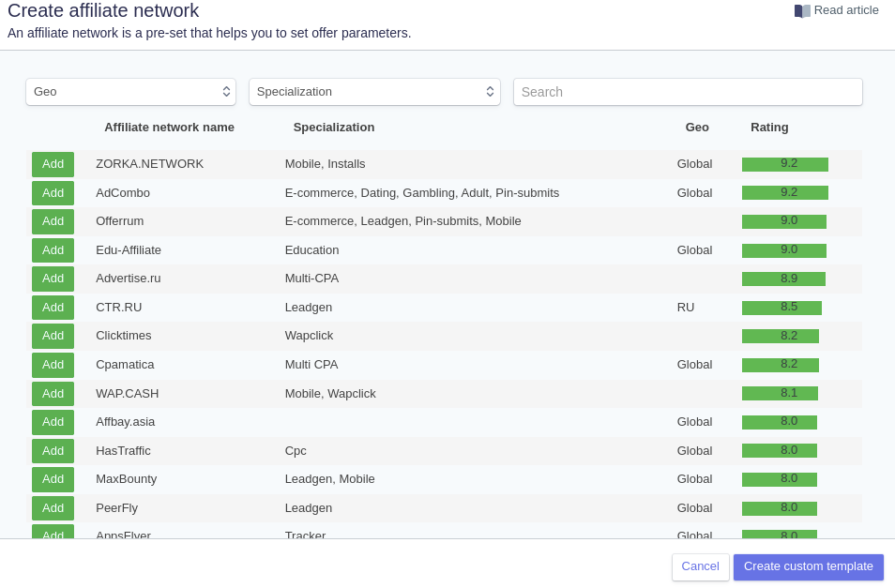Click the chevron on the Geo selector

[x=226, y=92]
